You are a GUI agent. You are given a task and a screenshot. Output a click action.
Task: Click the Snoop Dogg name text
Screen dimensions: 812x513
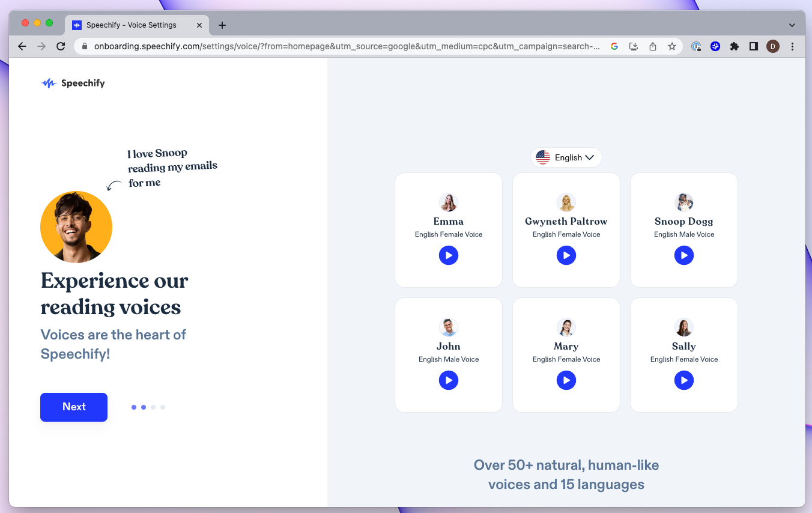click(x=684, y=221)
